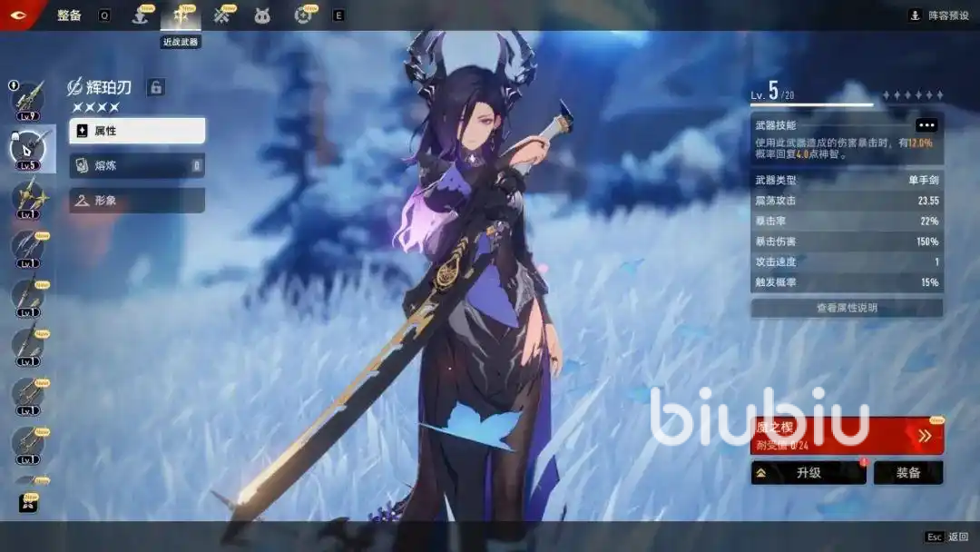Click the red eye logo at top-left
This screenshot has height=552, width=980.
point(18,15)
